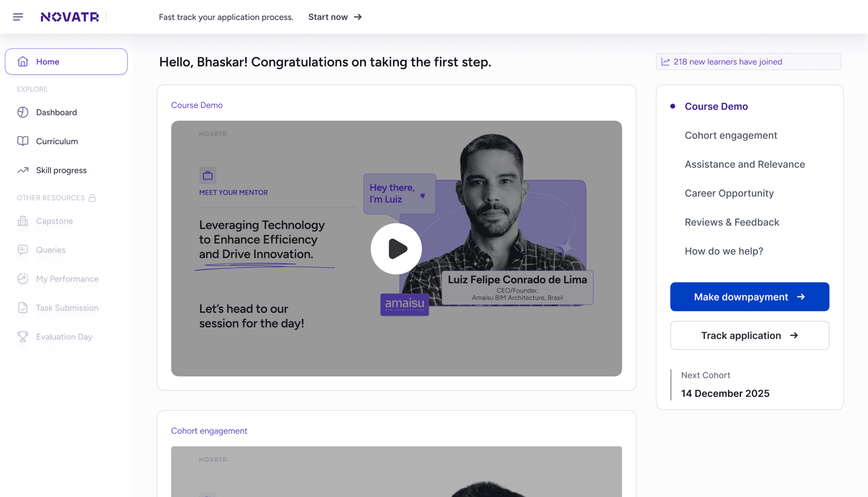Click the Next Cohort label
This screenshot has width=868, height=497.
tap(705, 375)
